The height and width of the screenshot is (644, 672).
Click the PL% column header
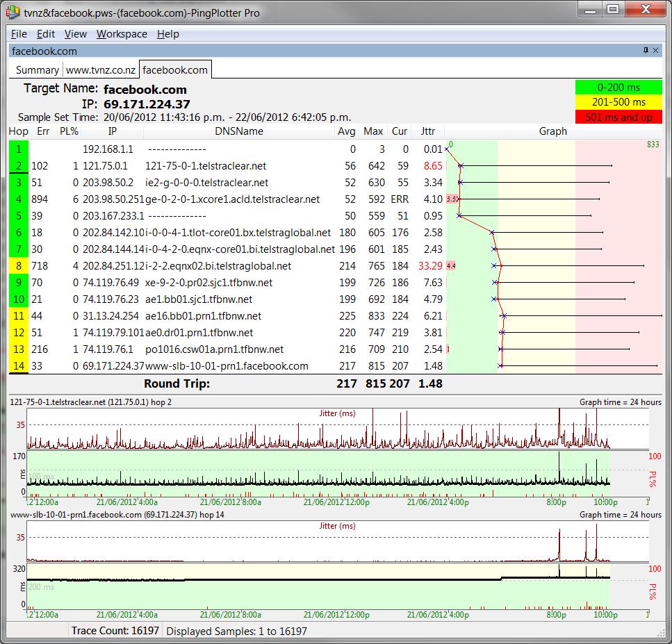69,131
